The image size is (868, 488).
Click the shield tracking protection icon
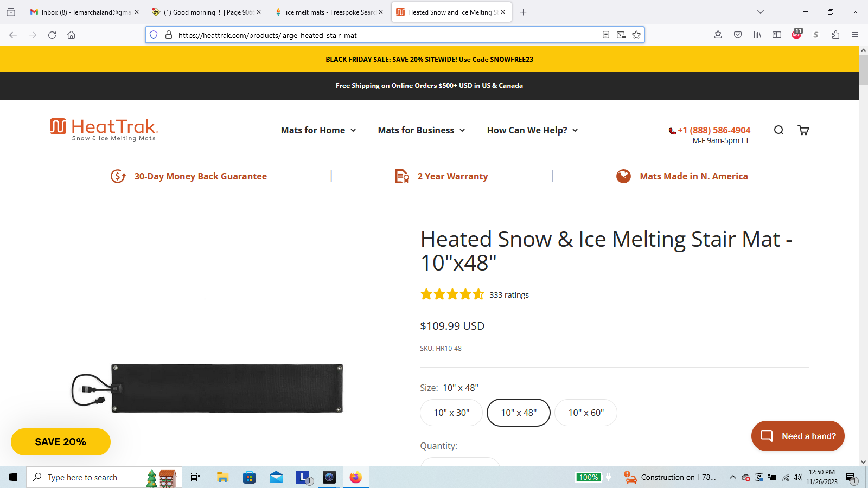pyautogui.click(x=154, y=35)
